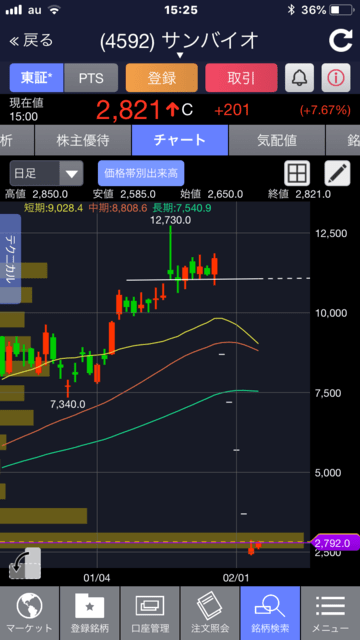Toggle 価格帯別出来高 volume display
The width and height of the screenshot is (360, 640).
(141, 173)
